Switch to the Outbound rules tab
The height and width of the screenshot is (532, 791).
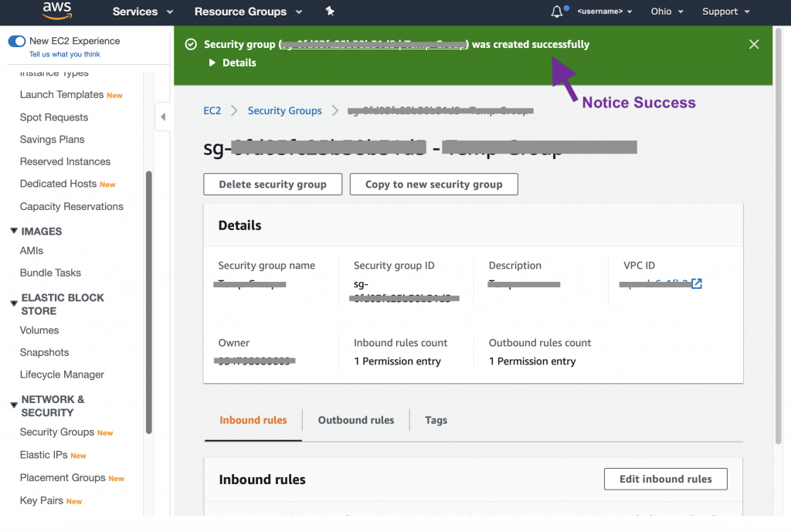[x=356, y=420]
